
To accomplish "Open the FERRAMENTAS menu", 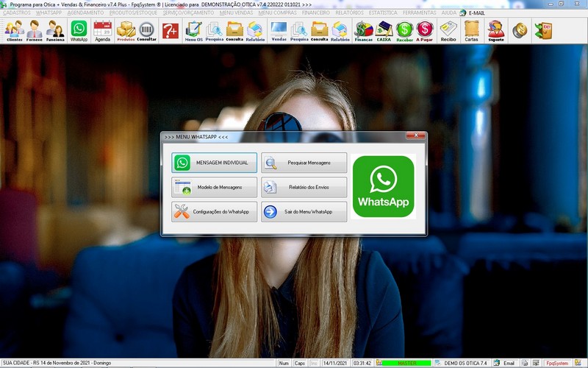I will (419, 13).
